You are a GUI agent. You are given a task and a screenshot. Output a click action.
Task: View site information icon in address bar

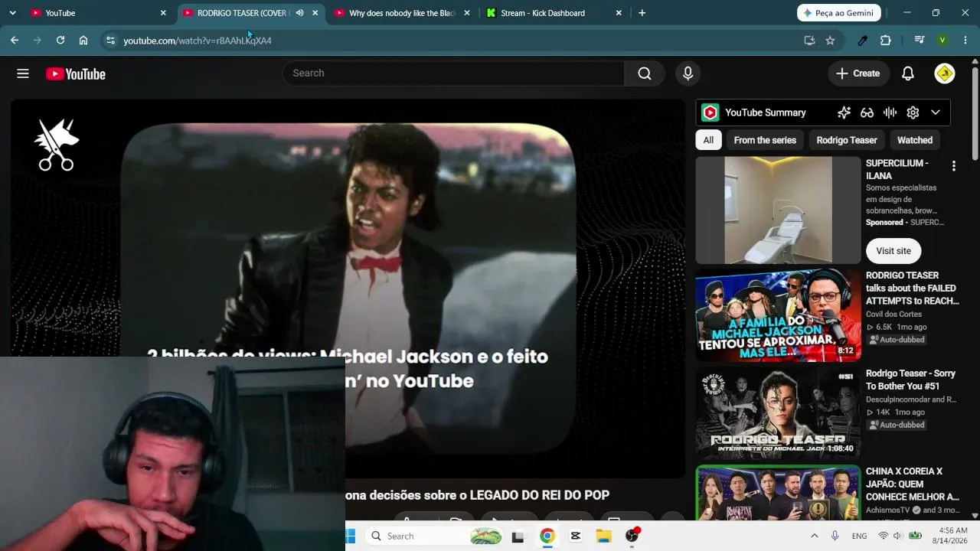tap(110, 41)
